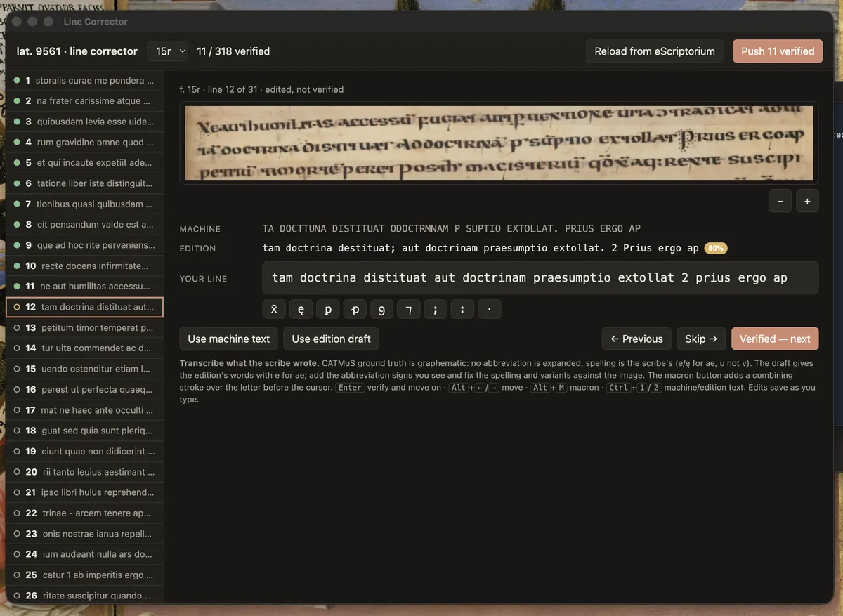Click the EDITION draft text line
Image resolution: width=843 pixels, height=616 pixels.
(481, 249)
